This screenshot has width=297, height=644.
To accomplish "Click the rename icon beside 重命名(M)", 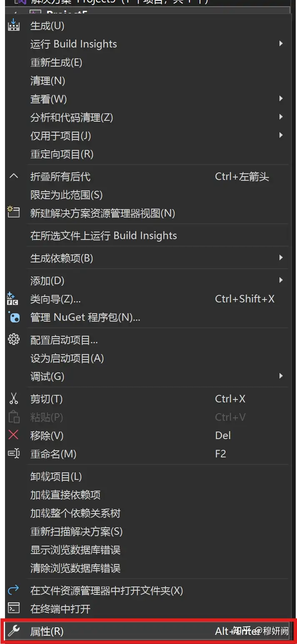I will coord(14,454).
